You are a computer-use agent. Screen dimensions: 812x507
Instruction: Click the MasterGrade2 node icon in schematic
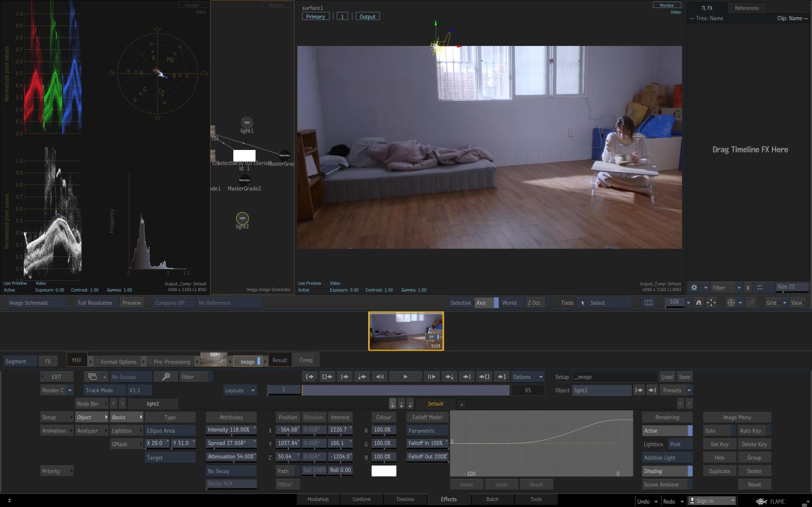tap(244, 180)
